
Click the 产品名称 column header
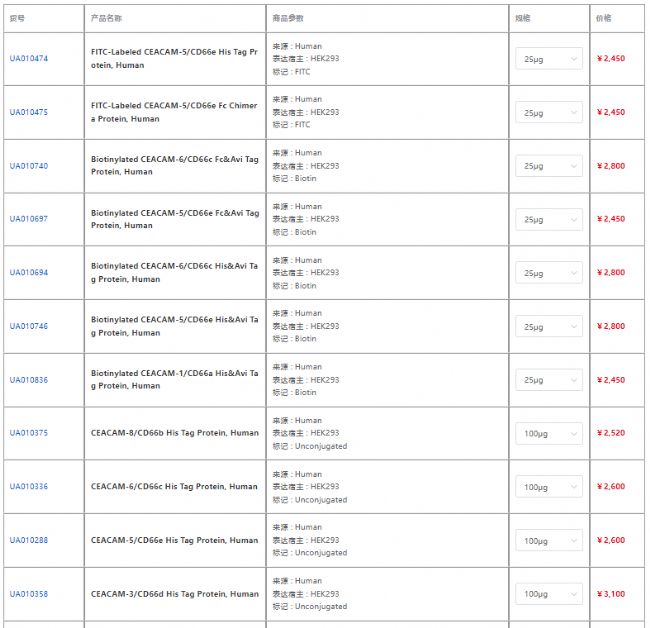click(106, 18)
